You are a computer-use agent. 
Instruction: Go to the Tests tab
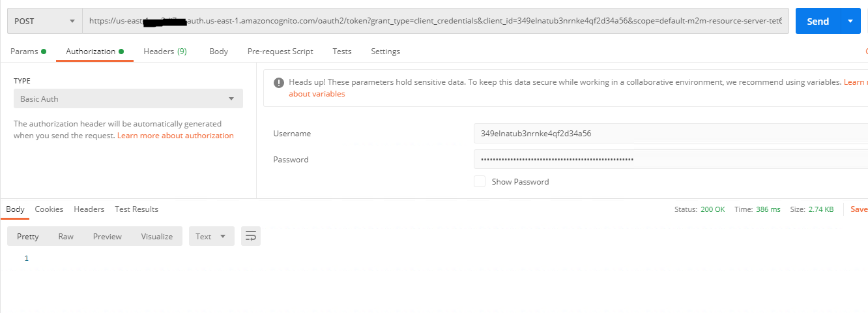(341, 52)
